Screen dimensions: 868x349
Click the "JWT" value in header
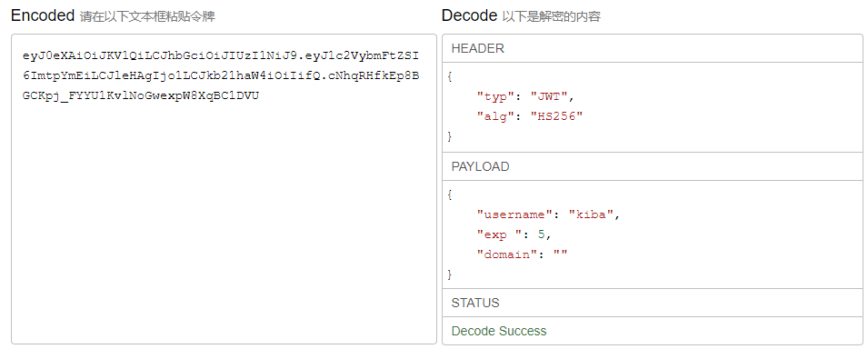pyautogui.click(x=549, y=97)
